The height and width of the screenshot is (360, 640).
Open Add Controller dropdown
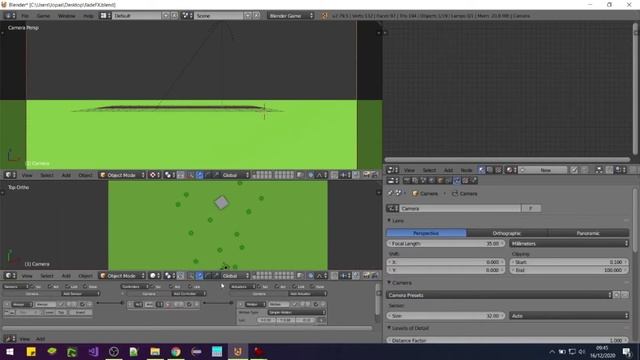coord(189,293)
